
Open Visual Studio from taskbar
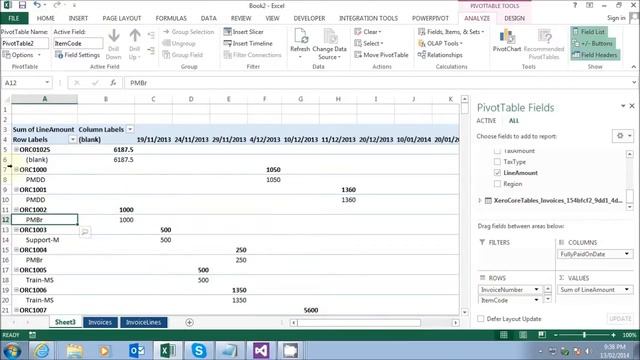point(260,351)
